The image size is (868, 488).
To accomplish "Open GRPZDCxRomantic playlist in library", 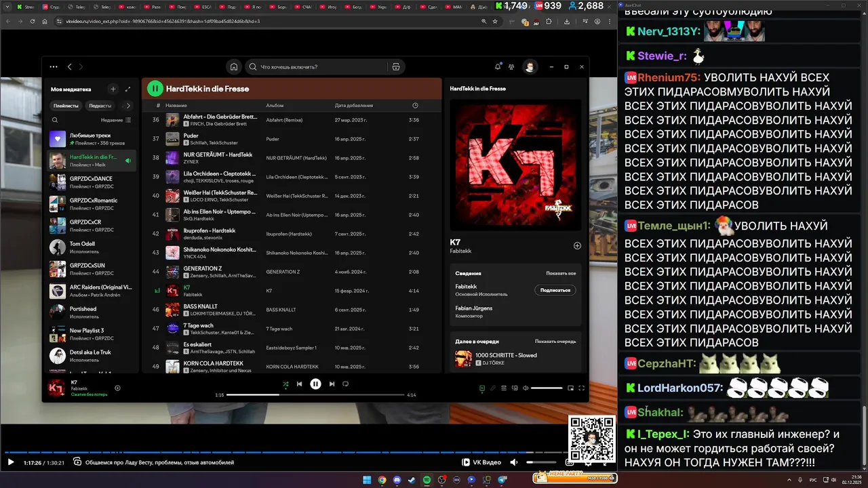I will (x=92, y=203).
